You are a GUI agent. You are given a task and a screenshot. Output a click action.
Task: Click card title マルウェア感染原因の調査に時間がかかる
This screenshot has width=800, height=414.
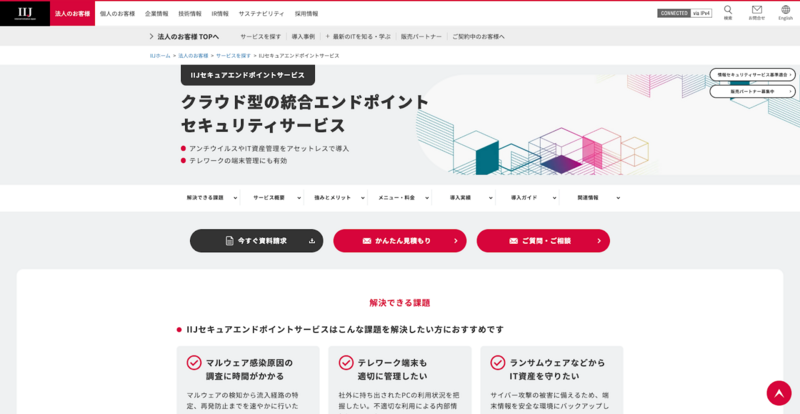(249, 370)
